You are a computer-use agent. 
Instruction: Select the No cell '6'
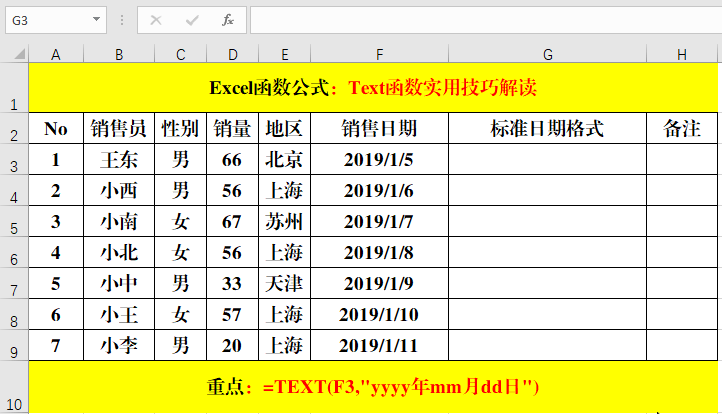click(56, 314)
